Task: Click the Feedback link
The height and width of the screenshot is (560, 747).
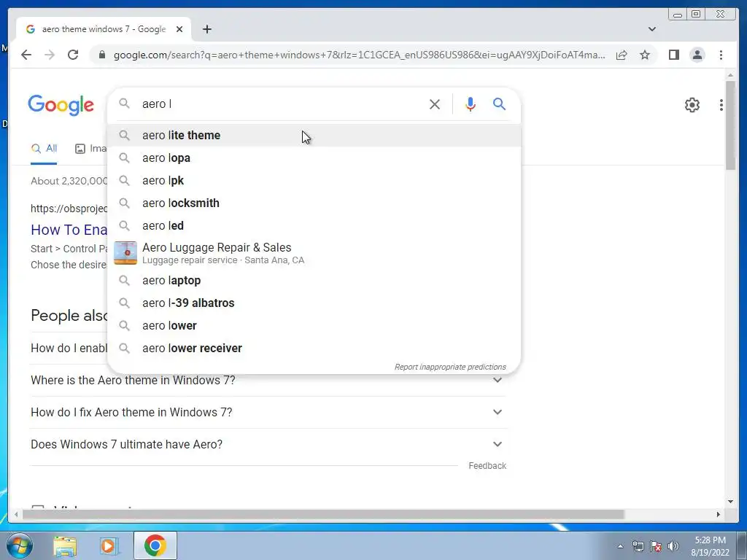Action: 487,466
